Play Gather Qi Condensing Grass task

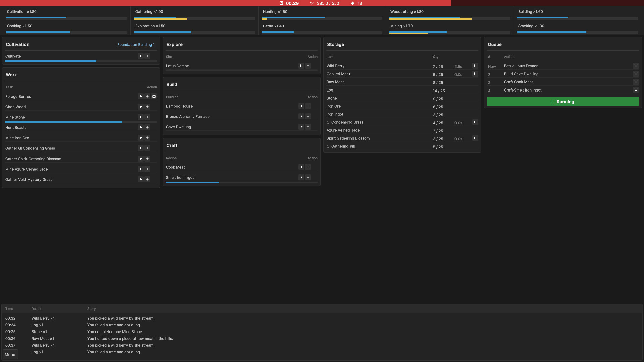(141, 148)
